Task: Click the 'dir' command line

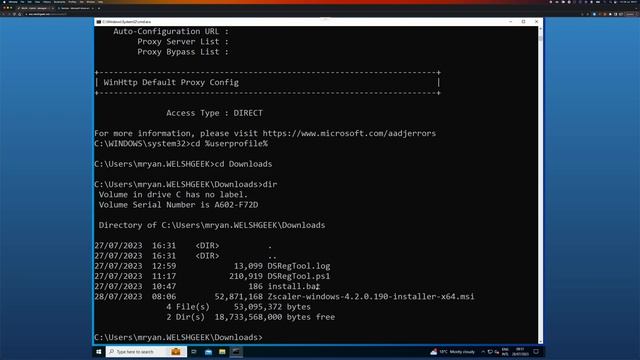Action: tap(185, 184)
